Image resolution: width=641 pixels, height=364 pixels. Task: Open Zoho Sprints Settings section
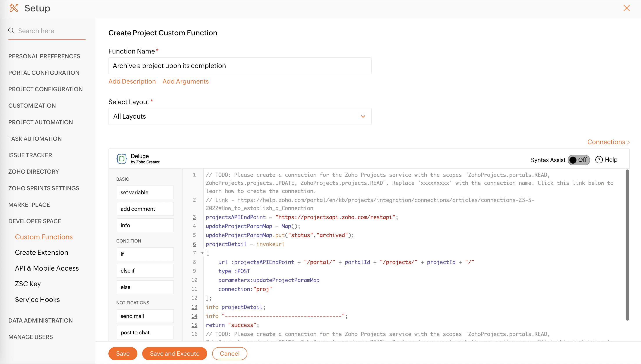[x=44, y=188]
